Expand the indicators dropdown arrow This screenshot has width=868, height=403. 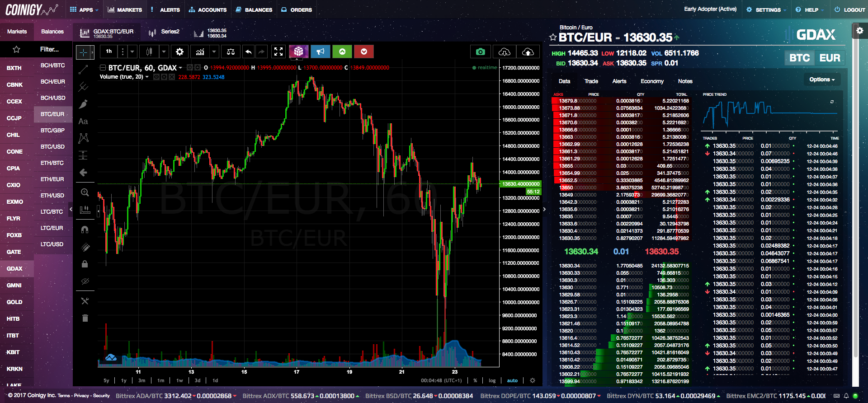[x=215, y=52]
